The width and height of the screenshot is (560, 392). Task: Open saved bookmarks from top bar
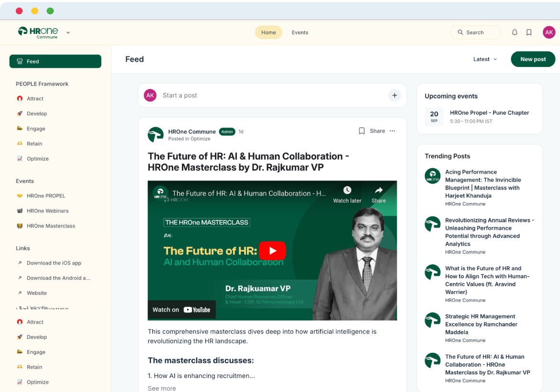click(529, 33)
